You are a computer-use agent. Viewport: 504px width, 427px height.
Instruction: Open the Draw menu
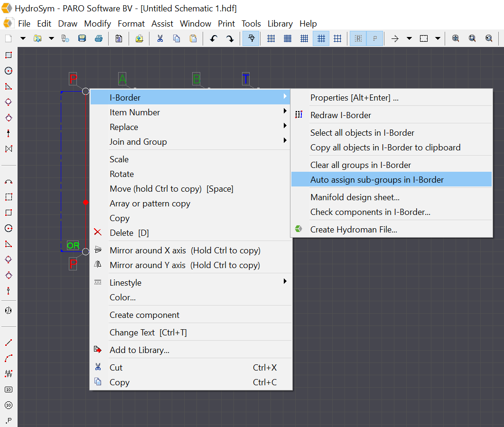[67, 23]
